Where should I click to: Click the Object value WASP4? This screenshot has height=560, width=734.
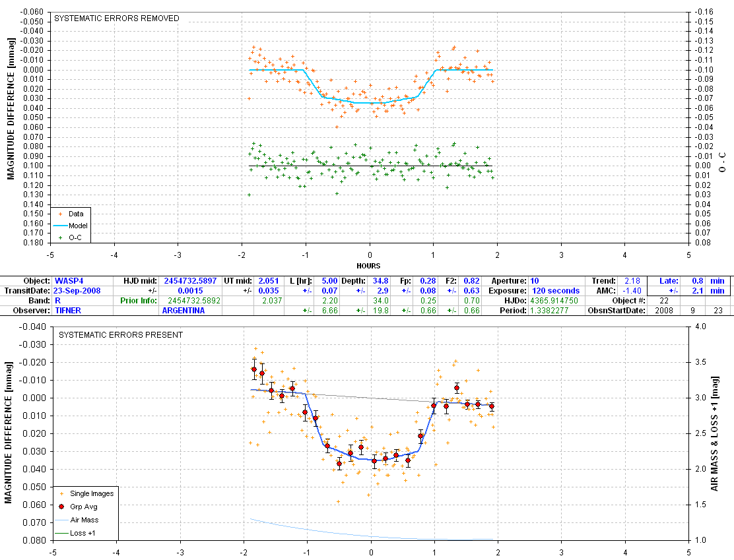69,281
